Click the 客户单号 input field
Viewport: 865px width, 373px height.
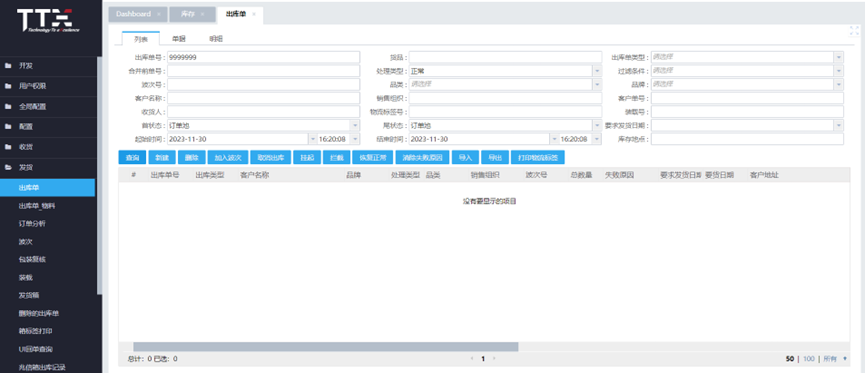pyautogui.click(x=747, y=98)
